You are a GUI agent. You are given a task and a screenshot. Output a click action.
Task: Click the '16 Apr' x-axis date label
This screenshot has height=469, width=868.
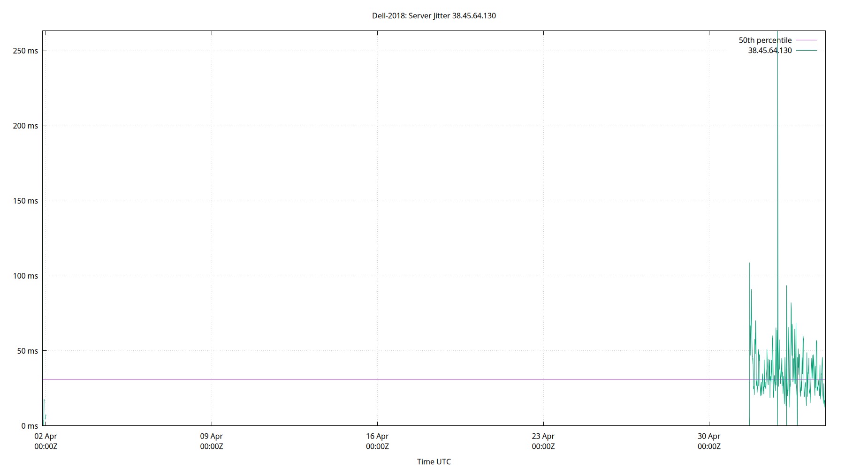tap(377, 436)
